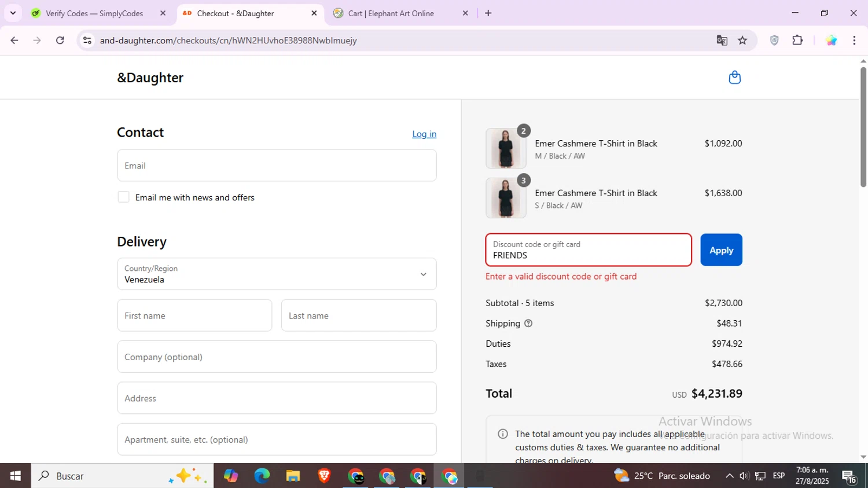Show hidden system tray icons
This screenshot has width=868, height=488.
click(x=729, y=476)
